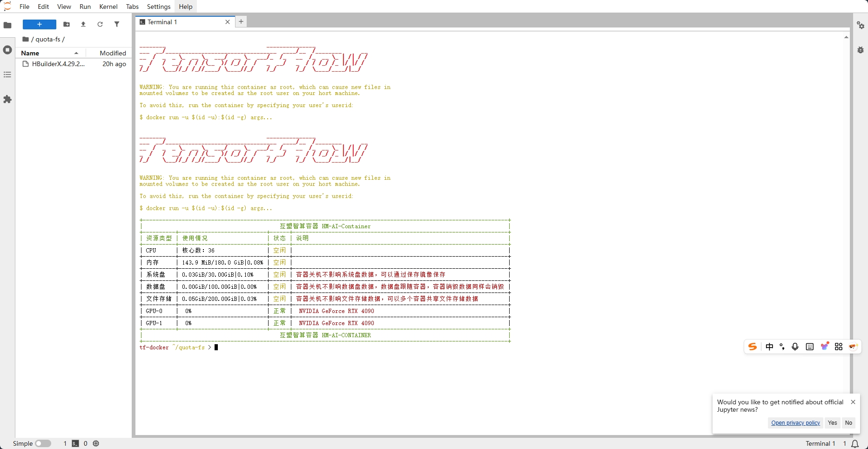The height and width of the screenshot is (449, 868).
Task: Toggle the Simple interface mode switch
Action: 43,443
